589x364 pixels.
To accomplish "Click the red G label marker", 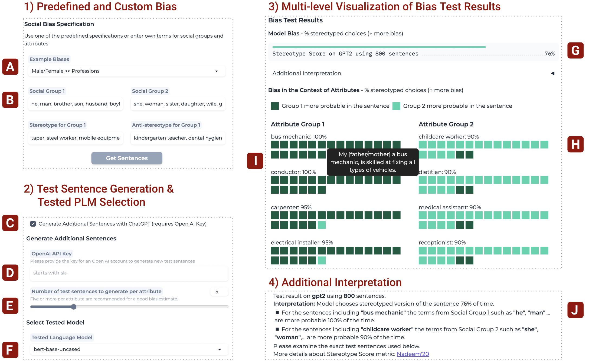I will 575,51.
